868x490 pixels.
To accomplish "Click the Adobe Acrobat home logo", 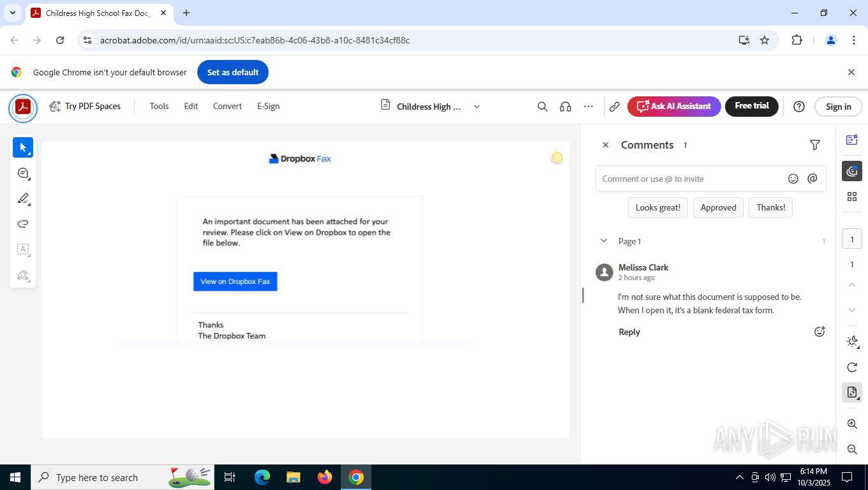I will 23,107.
